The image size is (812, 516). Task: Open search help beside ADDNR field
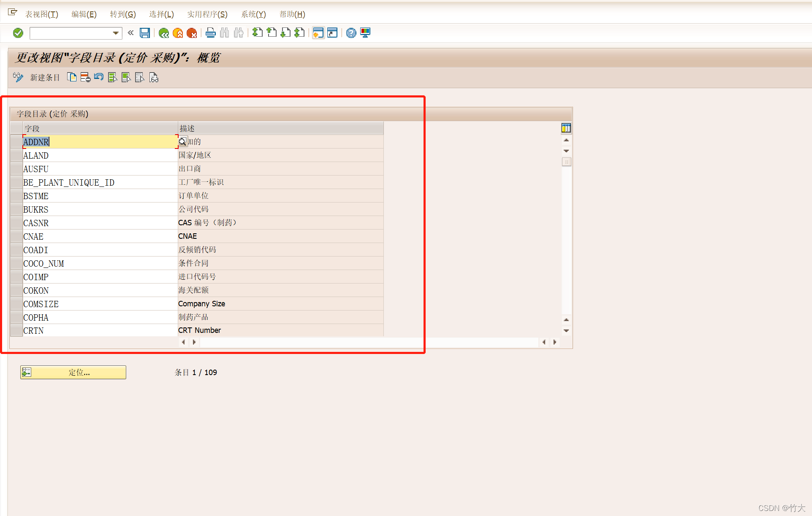(182, 142)
